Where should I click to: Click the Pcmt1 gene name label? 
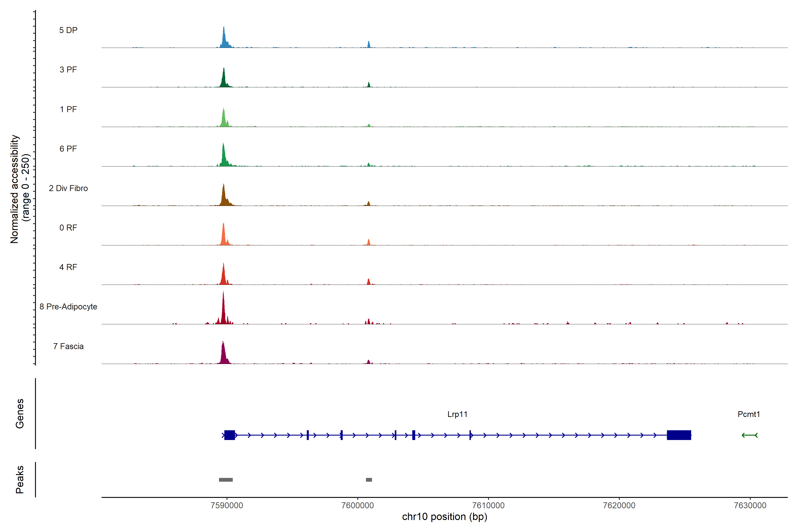pyautogui.click(x=749, y=414)
